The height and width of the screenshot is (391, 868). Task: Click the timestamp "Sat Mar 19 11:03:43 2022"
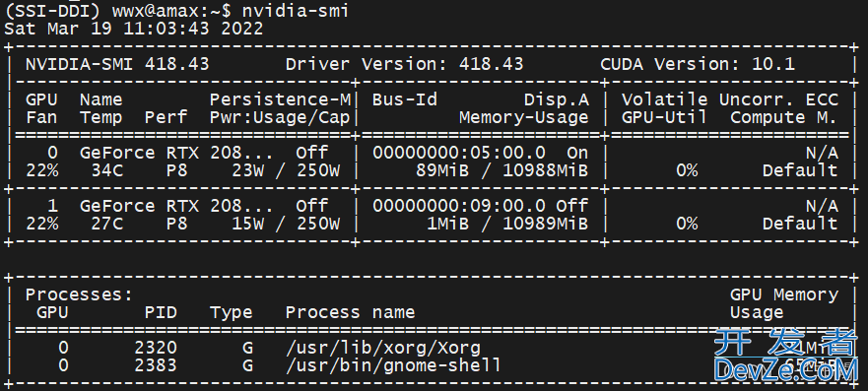click(133, 29)
